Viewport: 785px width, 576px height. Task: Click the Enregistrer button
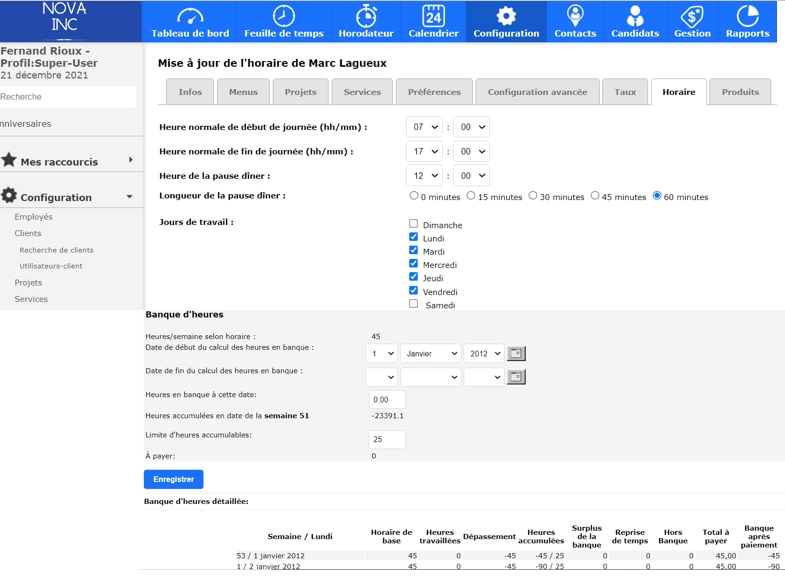pyautogui.click(x=174, y=479)
